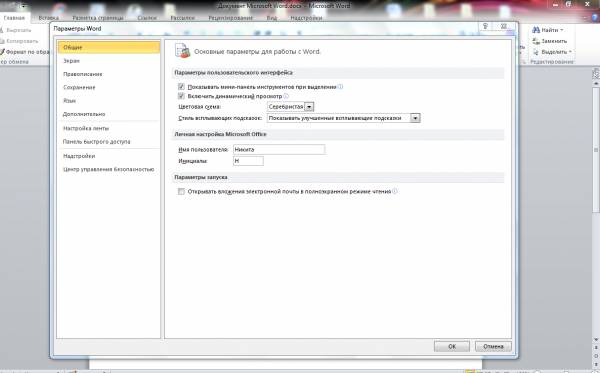Open the Дополнительно options category

[x=109, y=114]
